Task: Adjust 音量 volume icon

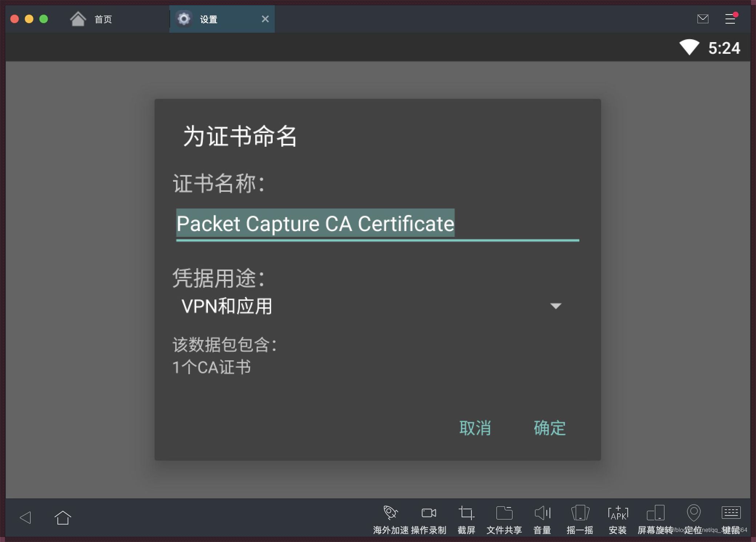Action: tap(542, 513)
